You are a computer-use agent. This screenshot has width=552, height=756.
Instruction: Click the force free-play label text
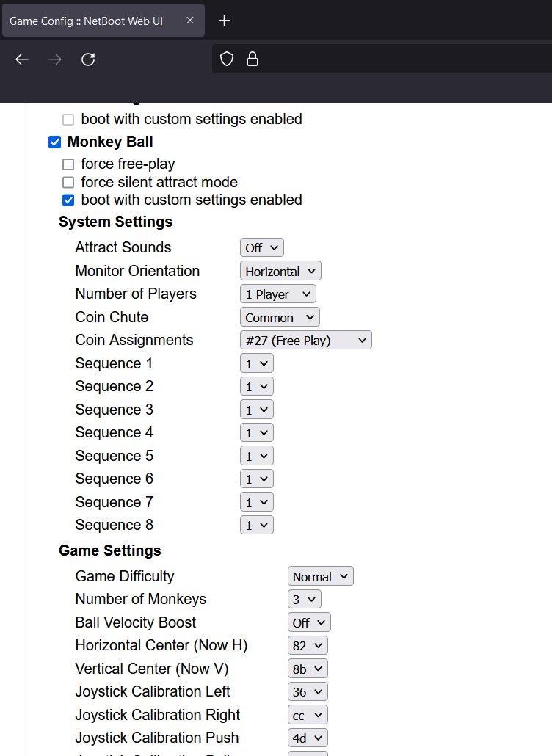click(x=128, y=164)
